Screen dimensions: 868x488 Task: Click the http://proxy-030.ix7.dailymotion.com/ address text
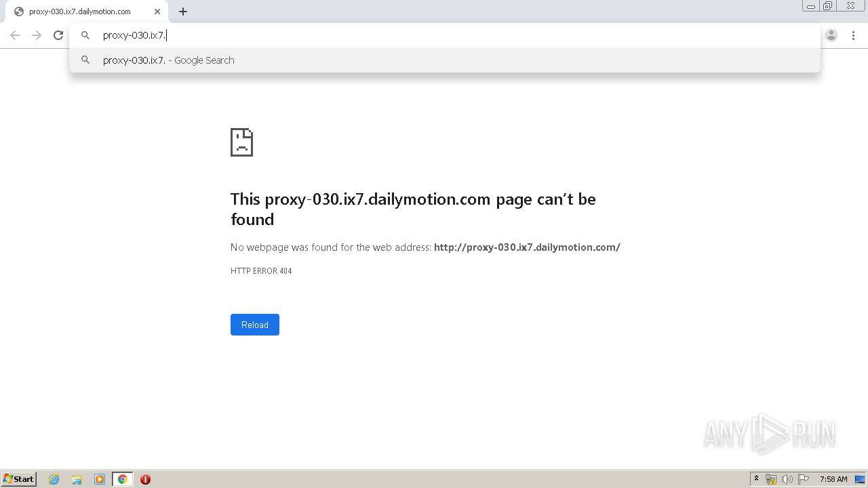coord(527,247)
